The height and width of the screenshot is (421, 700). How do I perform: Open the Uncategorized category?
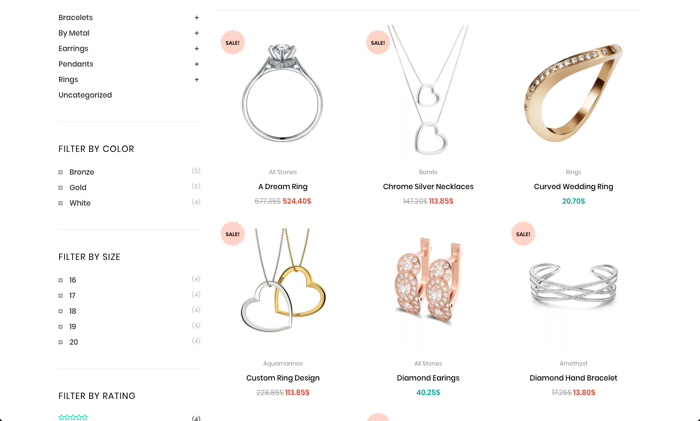pos(85,95)
